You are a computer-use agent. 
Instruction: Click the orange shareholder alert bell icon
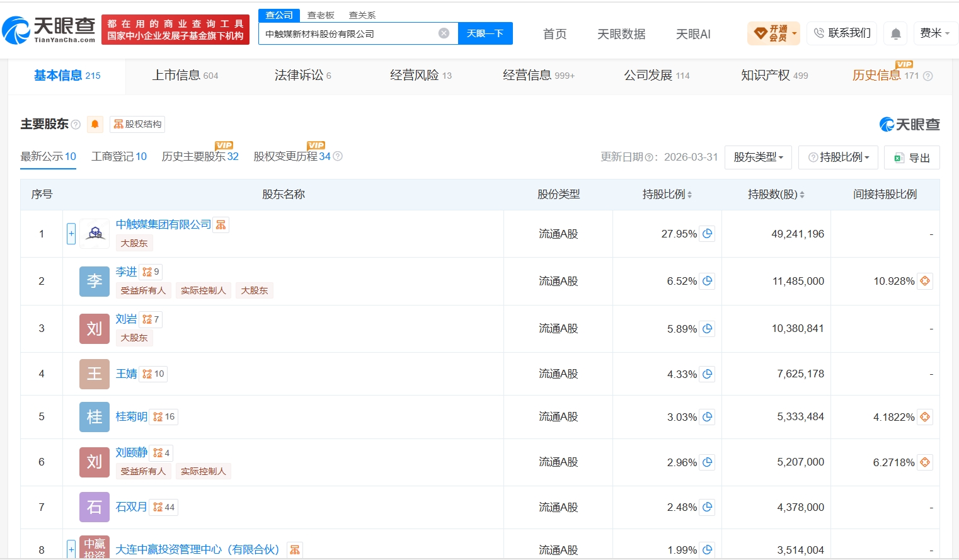click(95, 124)
